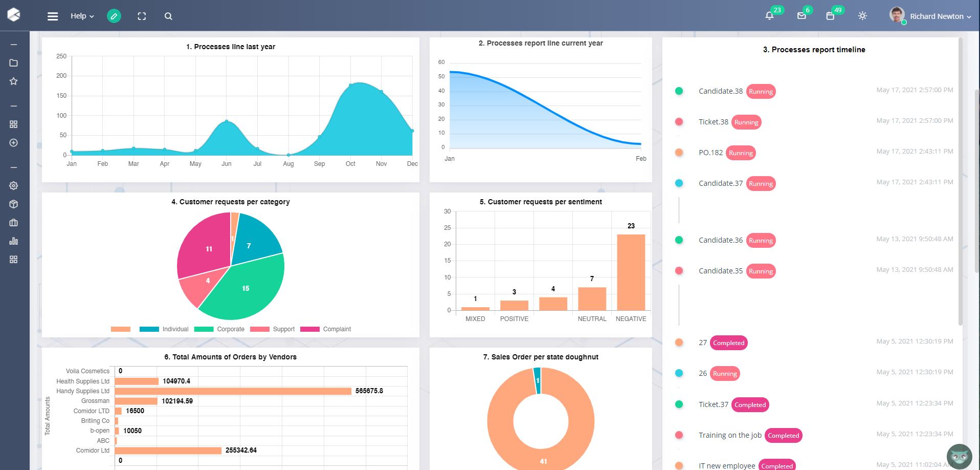Viewport: 980px width, 470px height.
Task: Click the Complaint legend color swatch
Action: (x=310, y=329)
